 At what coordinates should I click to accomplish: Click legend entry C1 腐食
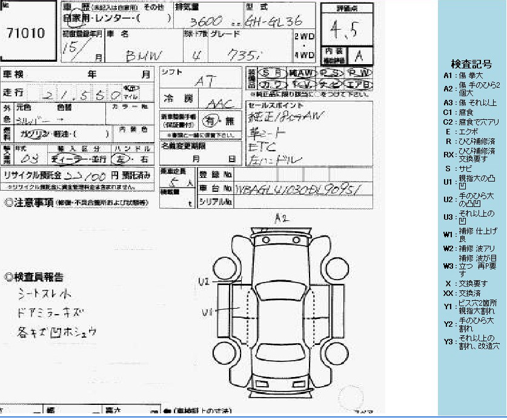tap(458, 113)
